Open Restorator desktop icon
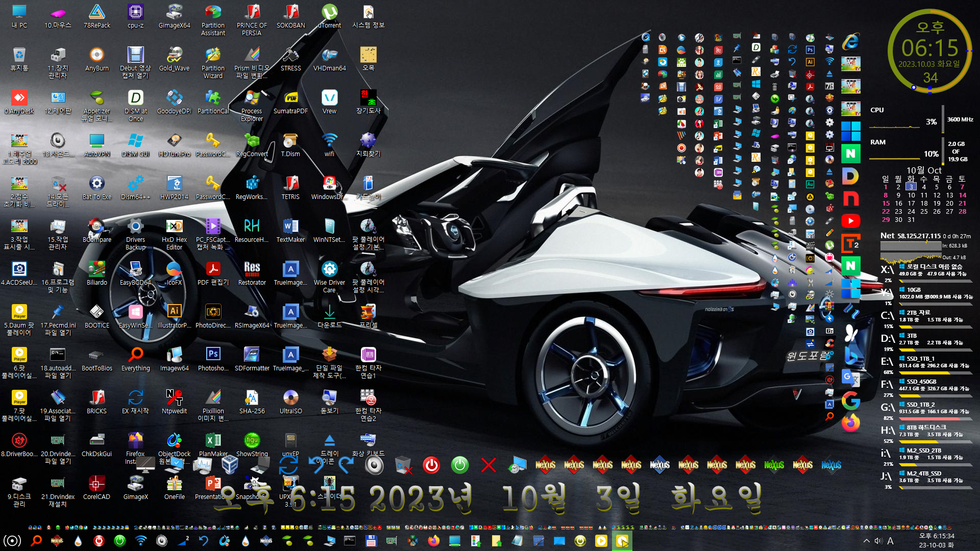Viewport: 980px width, 551px height. 252,273
